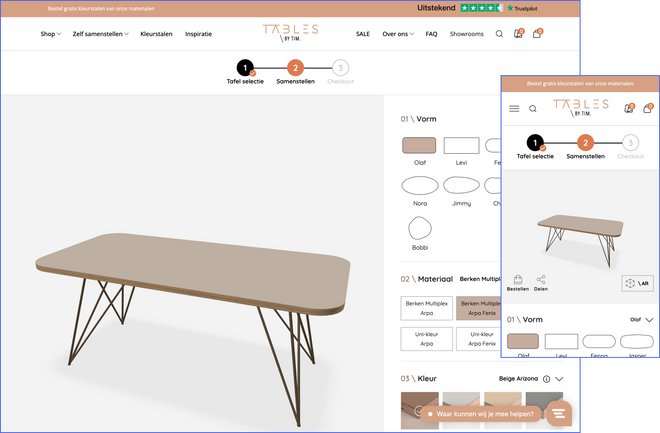Viewport: 660px width, 433px height.
Task: Go to step 2 Samenstellen on desktop
Action: point(295,72)
